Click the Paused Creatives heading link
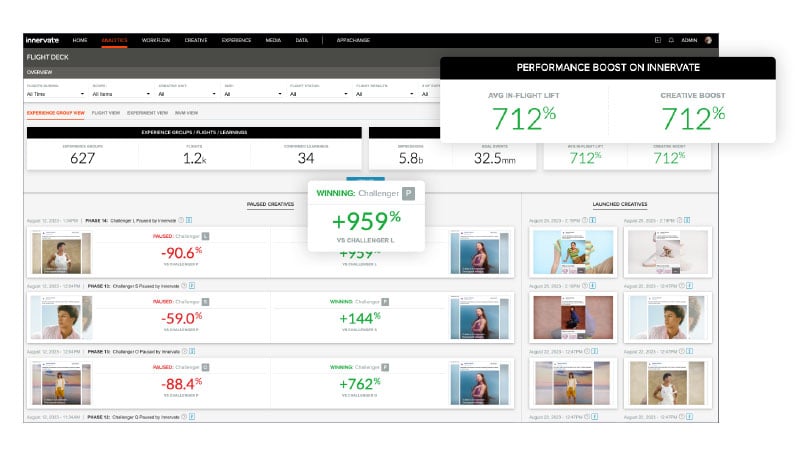This screenshot has width=800, height=450. click(x=270, y=204)
